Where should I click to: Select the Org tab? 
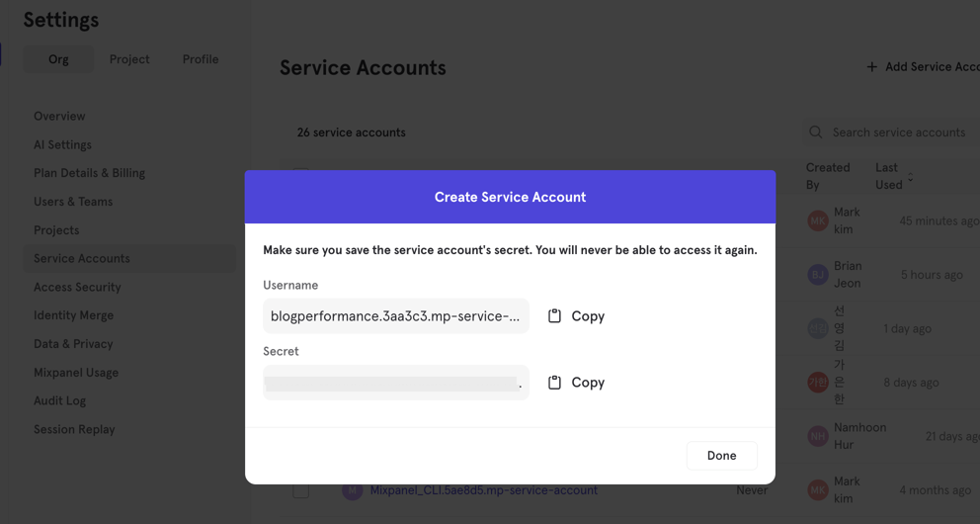pyautogui.click(x=58, y=58)
